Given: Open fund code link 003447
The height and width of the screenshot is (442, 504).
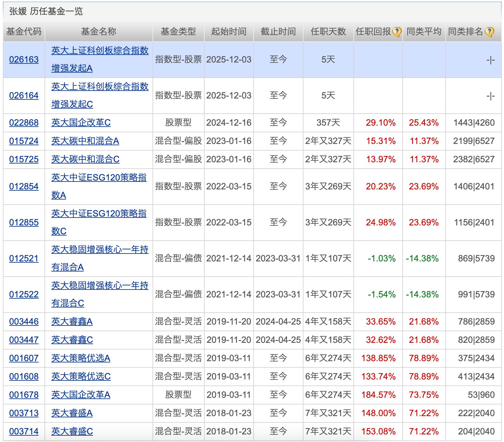Looking at the screenshot, I should [24, 340].
